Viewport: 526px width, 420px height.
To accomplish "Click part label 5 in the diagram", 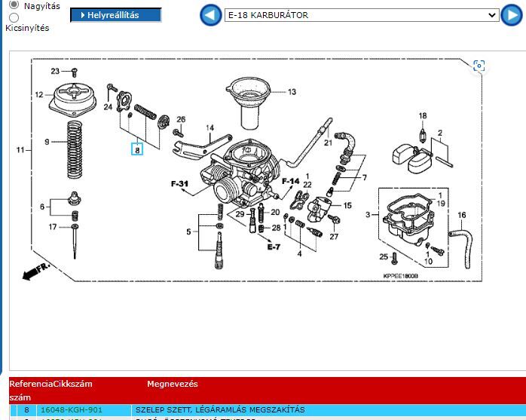I will [188, 231].
